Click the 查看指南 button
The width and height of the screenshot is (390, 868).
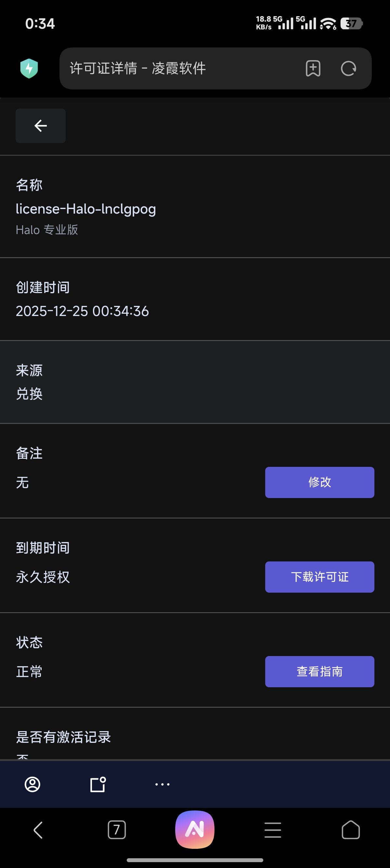coord(319,672)
